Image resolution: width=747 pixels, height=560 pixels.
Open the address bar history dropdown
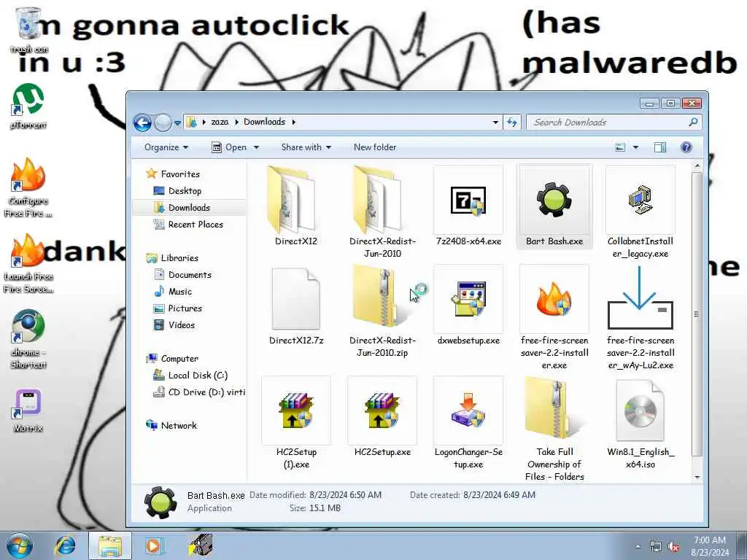tap(495, 122)
